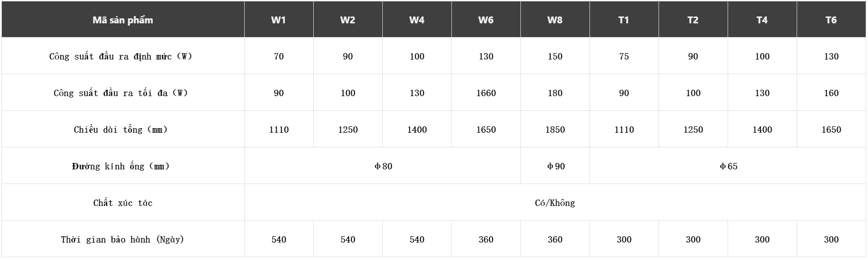This screenshot has width=868, height=260.
Task: Select the Thời gian bảo hành row label
Action: (123, 239)
